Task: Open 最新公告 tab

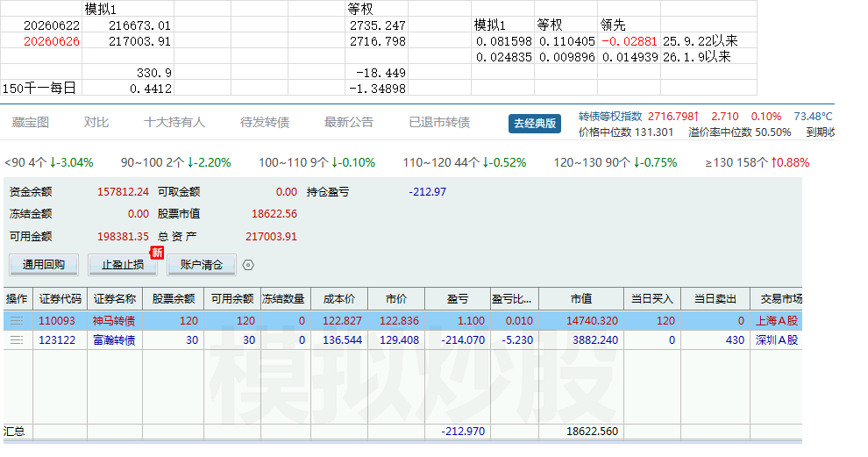Action: [349, 123]
